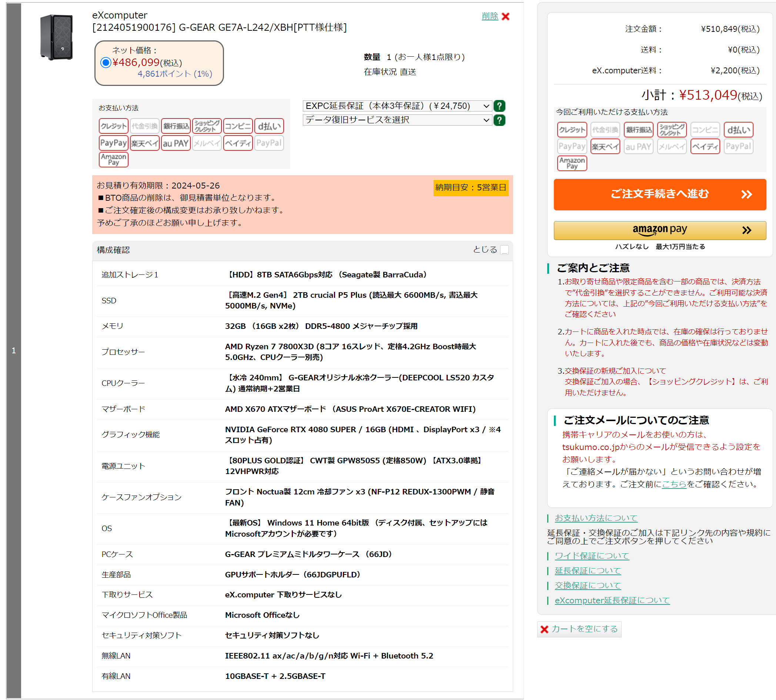This screenshot has width=776, height=700.
Task: Open the EXPC延長保証 warranty dropdown
Action: pyautogui.click(x=397, y=106)
